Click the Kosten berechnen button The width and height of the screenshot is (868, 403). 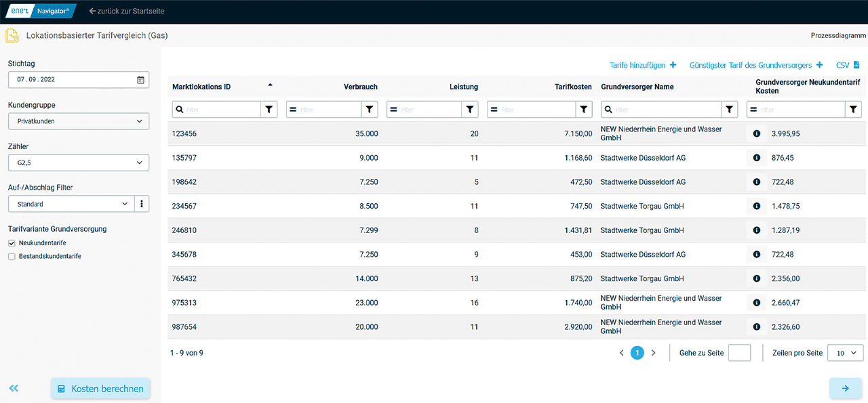tap(100, 389)
